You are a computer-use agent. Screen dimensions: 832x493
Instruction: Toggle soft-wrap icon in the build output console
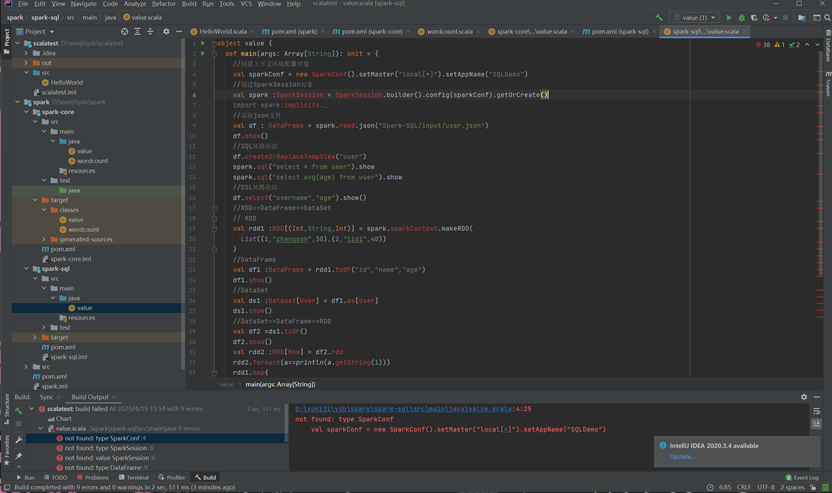[x=817, y=411]
